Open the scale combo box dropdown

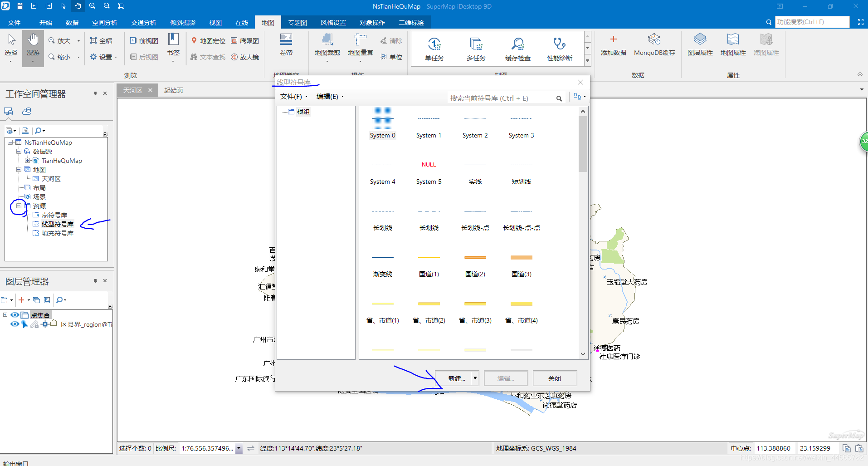[x=239, y=448]
